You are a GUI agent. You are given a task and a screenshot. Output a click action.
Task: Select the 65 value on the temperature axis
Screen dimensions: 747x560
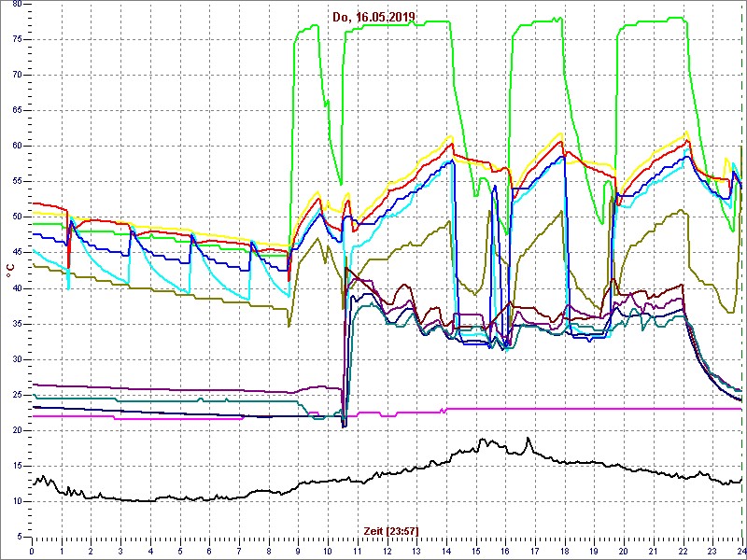tap(17, 110)
